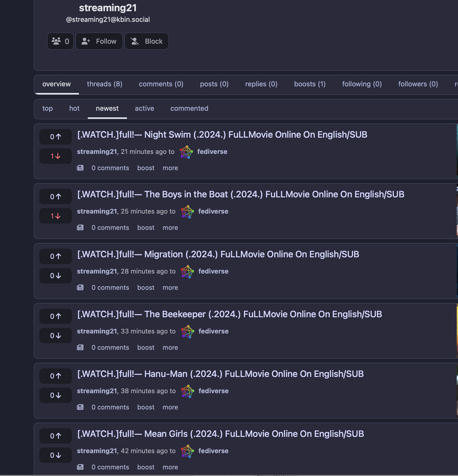Expand 'more' options on Night Swim post
The image size is (458, 476).
pos(170,168)
